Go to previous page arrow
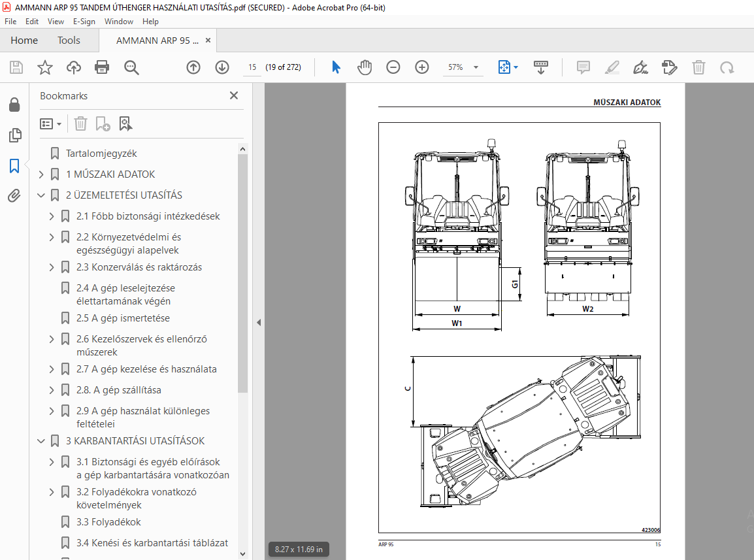The height and width of the screenshot is (560, 754). tap(193, 67)
